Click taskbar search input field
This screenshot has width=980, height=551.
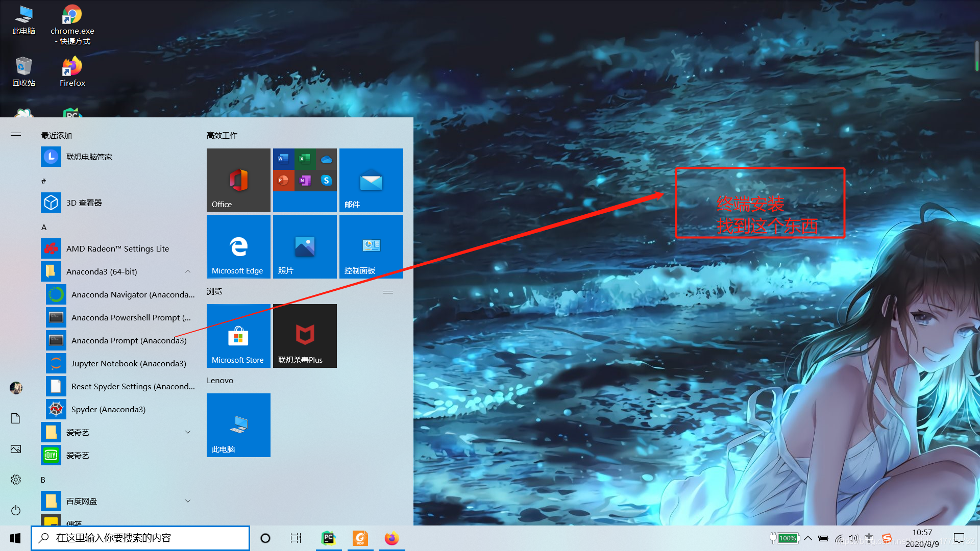pyautogui.click(x=141, y=538)
